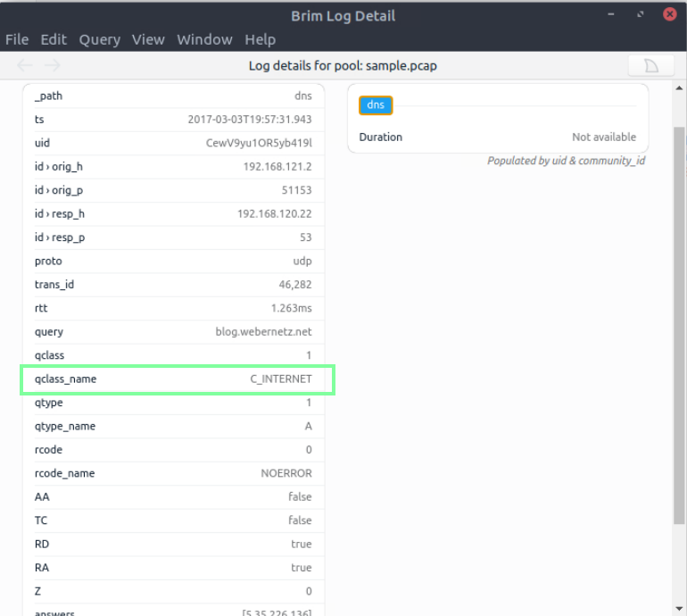Select the highlighted qclass_name C_INTERNET row
The height and width of the screenshot is (616, 687).
(178, 379)
